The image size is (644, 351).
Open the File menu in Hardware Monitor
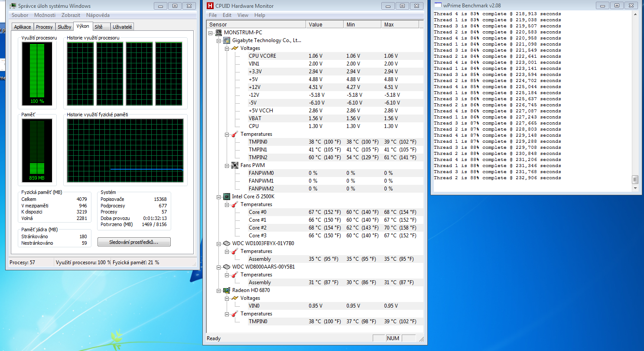212,15
